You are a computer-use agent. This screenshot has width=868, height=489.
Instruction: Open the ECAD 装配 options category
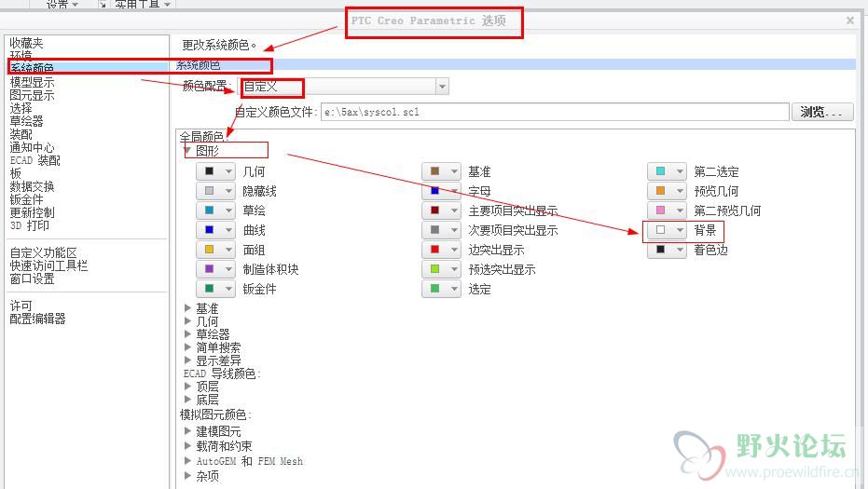coord(34,160)
